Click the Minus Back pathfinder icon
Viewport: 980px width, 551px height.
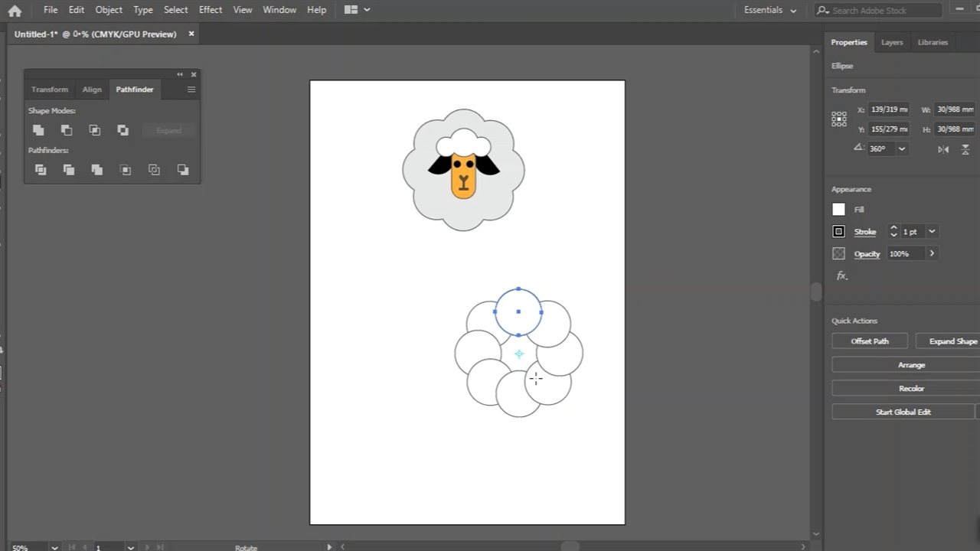[183, 170]
